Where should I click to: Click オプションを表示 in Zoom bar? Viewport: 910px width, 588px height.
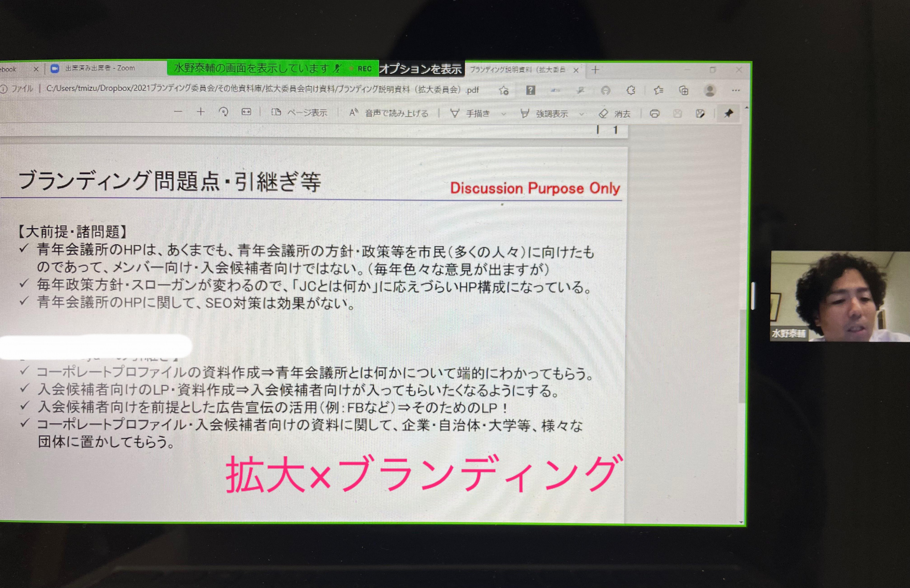click(420, 69)
